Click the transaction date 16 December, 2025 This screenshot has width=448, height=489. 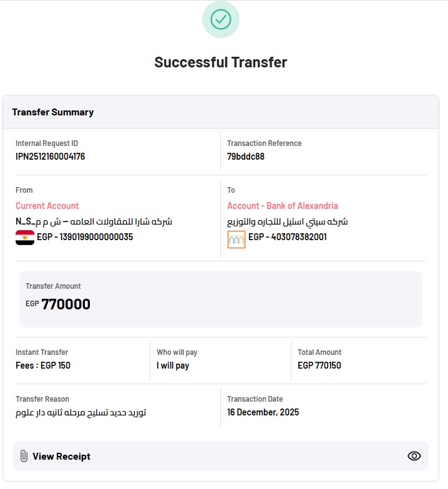(x=263, y=412)
